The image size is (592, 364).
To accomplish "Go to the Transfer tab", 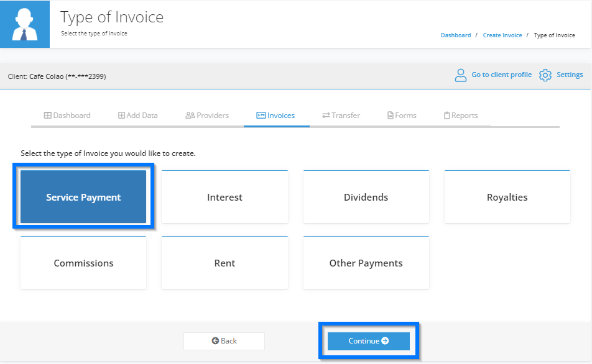I will click(341, 116).
